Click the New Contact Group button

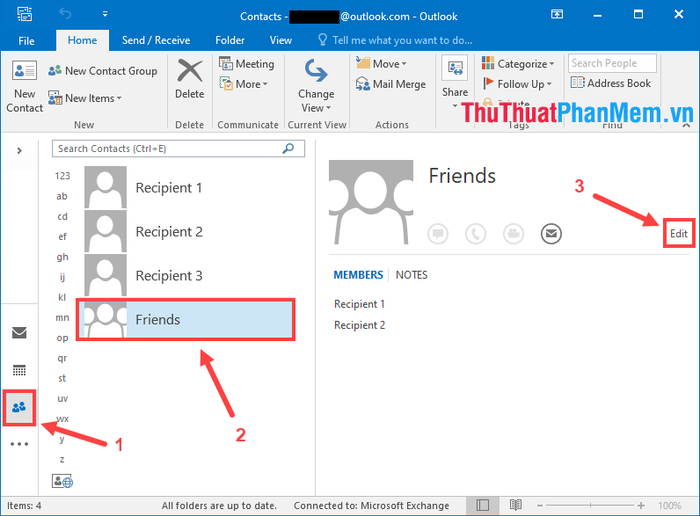[103, 71]
